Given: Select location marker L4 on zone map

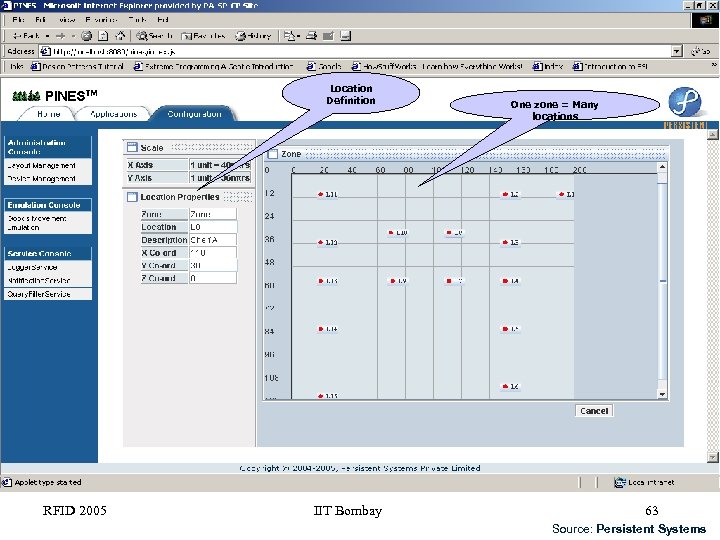Looking at the screenshot, I should pyautogui.click(x=511, y=281).
